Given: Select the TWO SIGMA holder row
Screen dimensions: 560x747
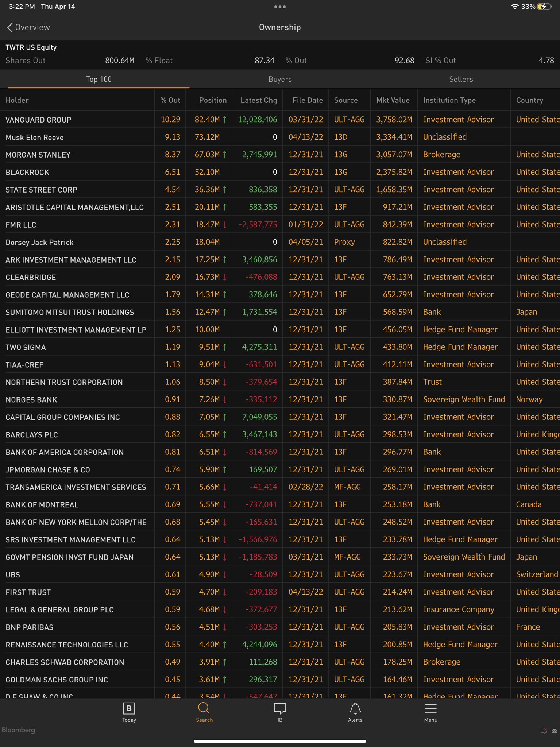Looking at the screenshot, I should pyautogui.click(x=280, y=347).
